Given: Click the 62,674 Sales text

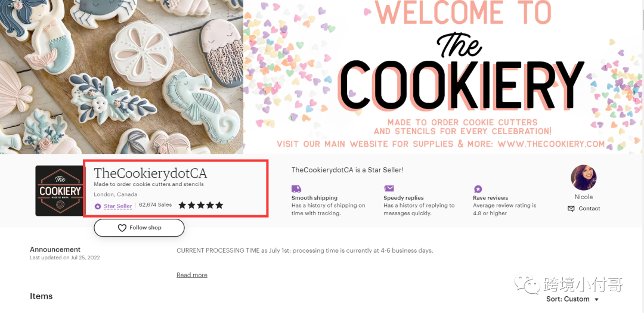Looking at the screenshot, I should pos(155,204).
